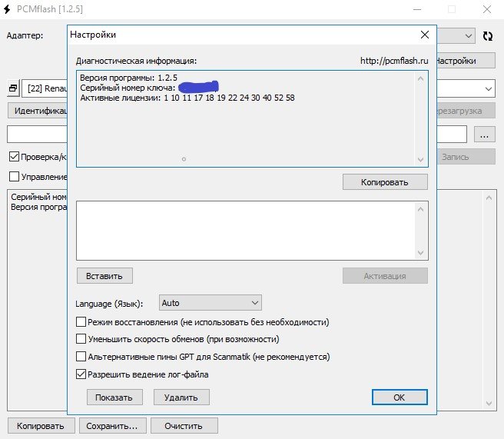
Task: Click the file browse ellipsis button
Action: (x=484, y=135)
